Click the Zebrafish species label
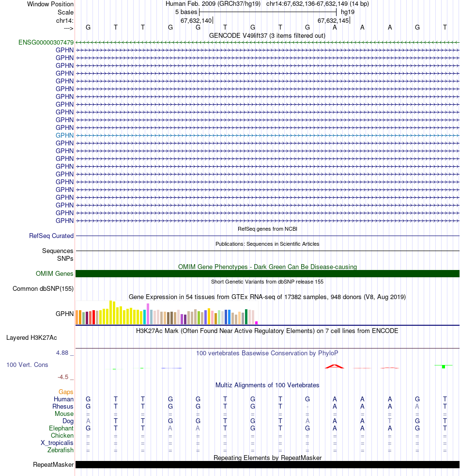The height and width of the screenshot is (476, 460). click(61, 450)
